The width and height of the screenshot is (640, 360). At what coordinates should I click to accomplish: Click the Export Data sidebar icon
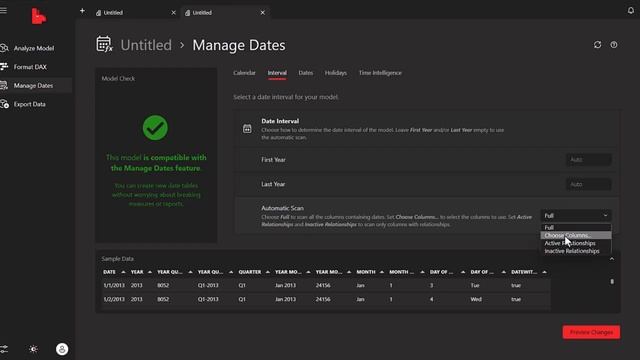tap(4, 104)
